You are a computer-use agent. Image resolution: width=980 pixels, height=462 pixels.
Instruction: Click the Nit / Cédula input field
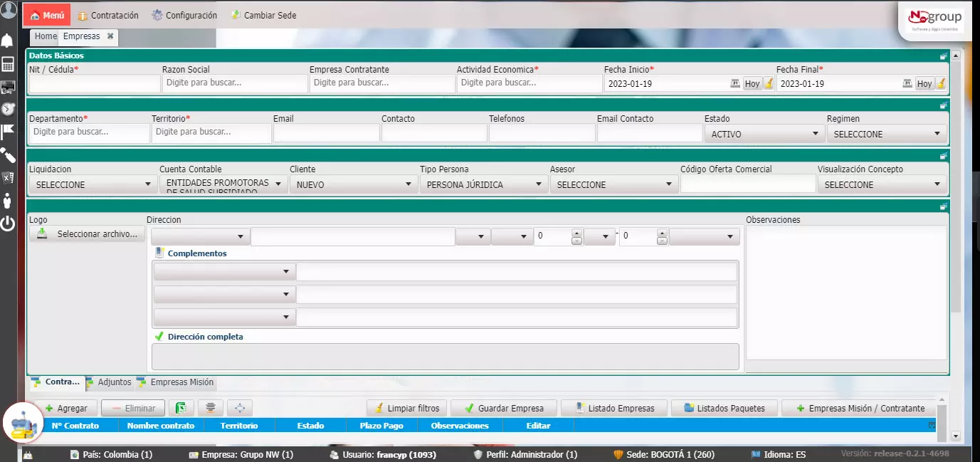point(94,83)
